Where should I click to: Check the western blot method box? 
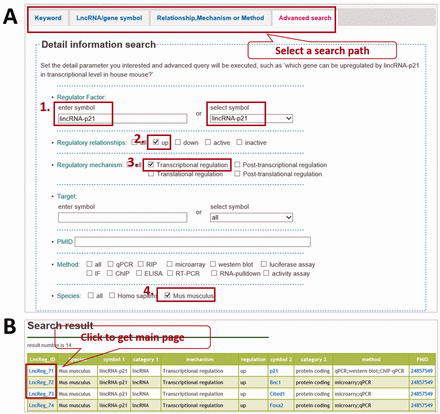point(213,264)
